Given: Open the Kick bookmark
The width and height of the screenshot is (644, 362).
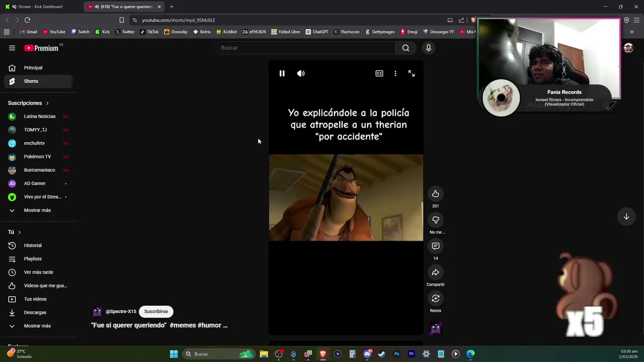Looking at the screenshot, I should coord(102,32).
